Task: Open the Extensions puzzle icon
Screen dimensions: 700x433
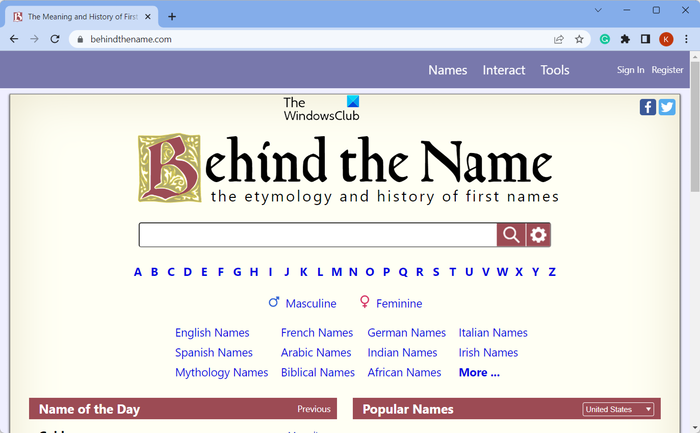Action: (625, 39)
